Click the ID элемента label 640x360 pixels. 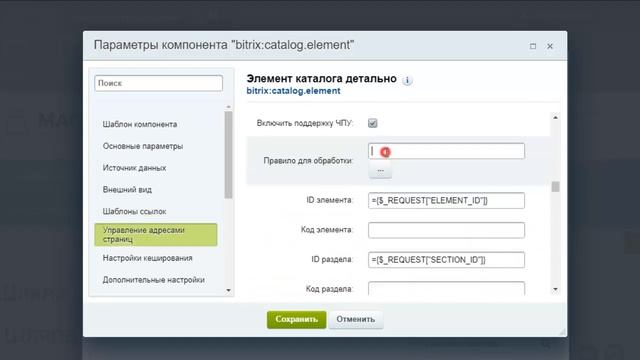pyautogui.click(x=329, y=200)
